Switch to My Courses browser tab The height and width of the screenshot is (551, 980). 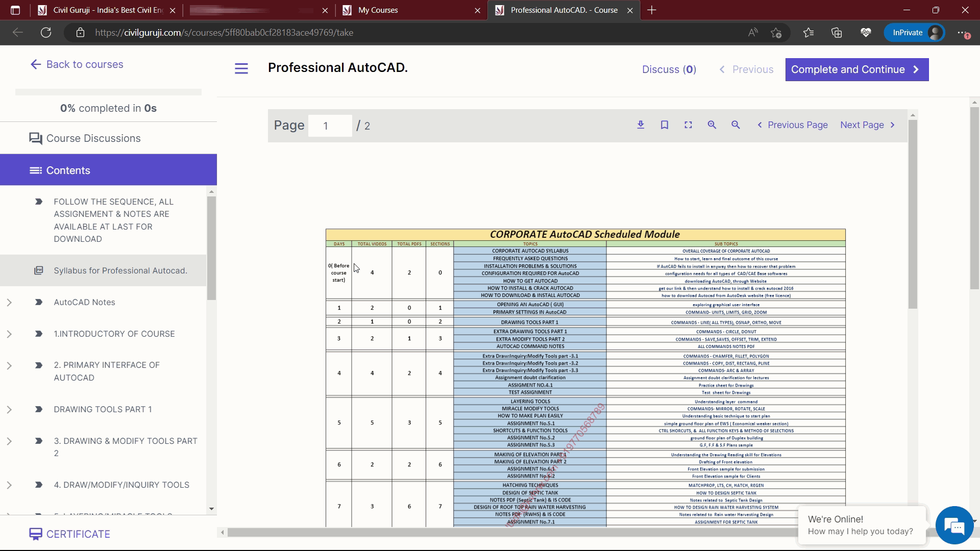(411, 10)
